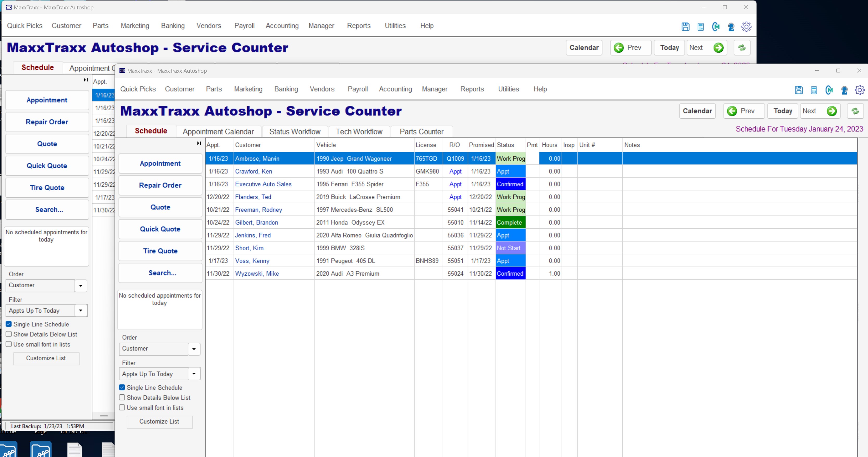Collapse front window's side panel with arrow icon

199,143
